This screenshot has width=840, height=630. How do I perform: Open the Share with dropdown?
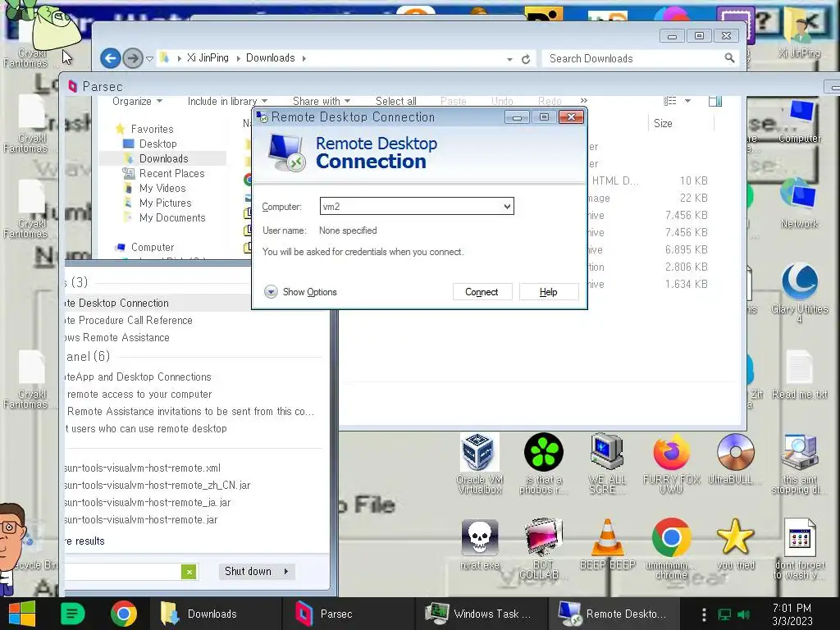click(322, 101)
